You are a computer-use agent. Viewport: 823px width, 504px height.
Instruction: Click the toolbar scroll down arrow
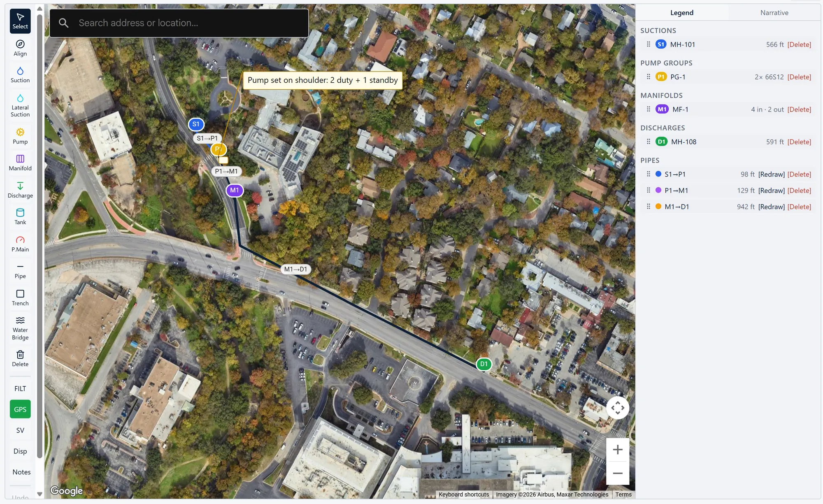40,494
